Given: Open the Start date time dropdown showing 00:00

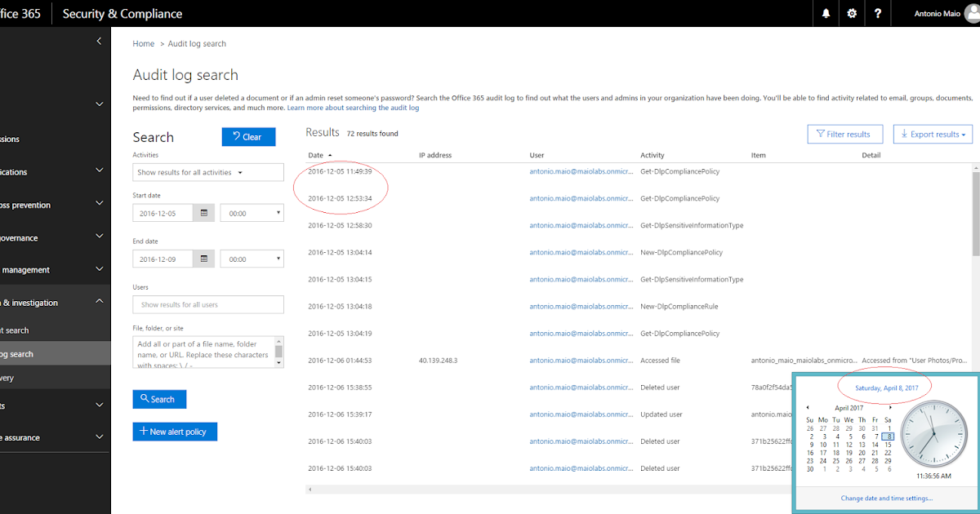Looking at the screenshot, I should pos(252,212).
